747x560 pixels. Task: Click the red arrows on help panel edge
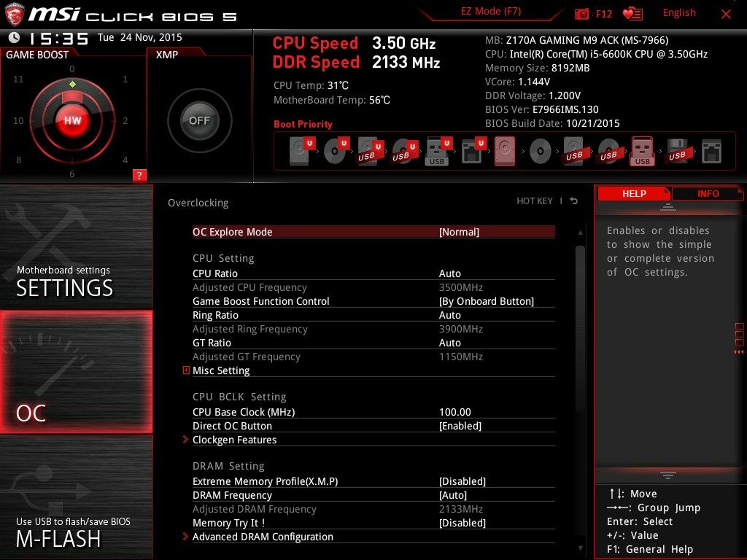(738, 352)
